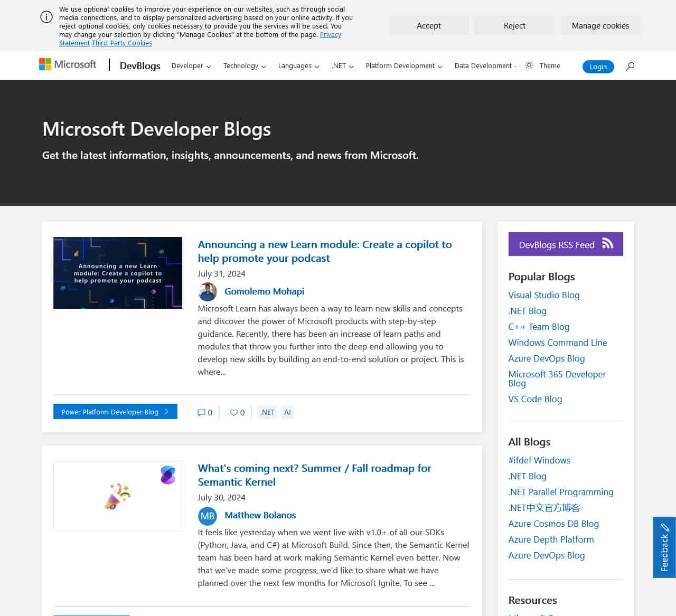Like the Learn module post heart icon

click(234, 412)
